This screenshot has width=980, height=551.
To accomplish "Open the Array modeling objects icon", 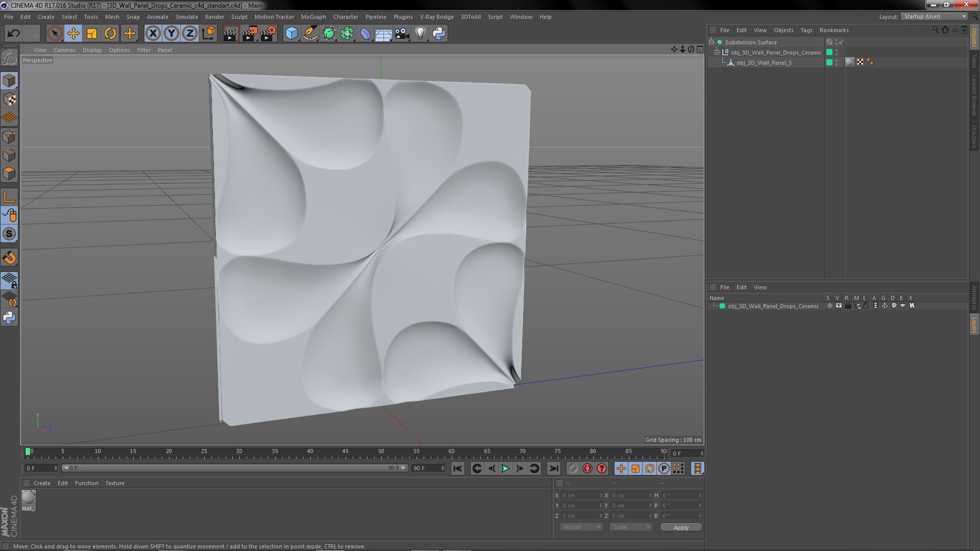I will coord(347,34).
